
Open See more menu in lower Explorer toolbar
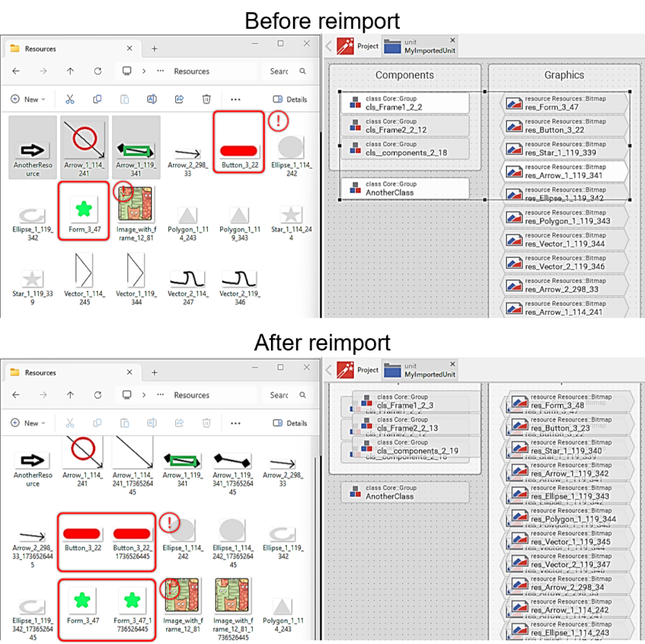coord(235,423)
